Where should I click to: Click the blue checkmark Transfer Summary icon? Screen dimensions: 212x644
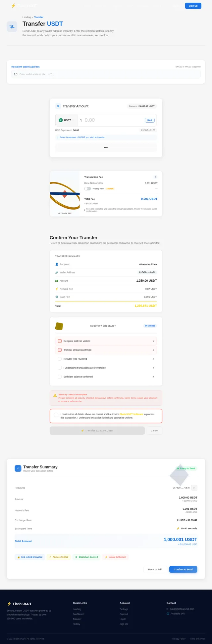(18, 468)
